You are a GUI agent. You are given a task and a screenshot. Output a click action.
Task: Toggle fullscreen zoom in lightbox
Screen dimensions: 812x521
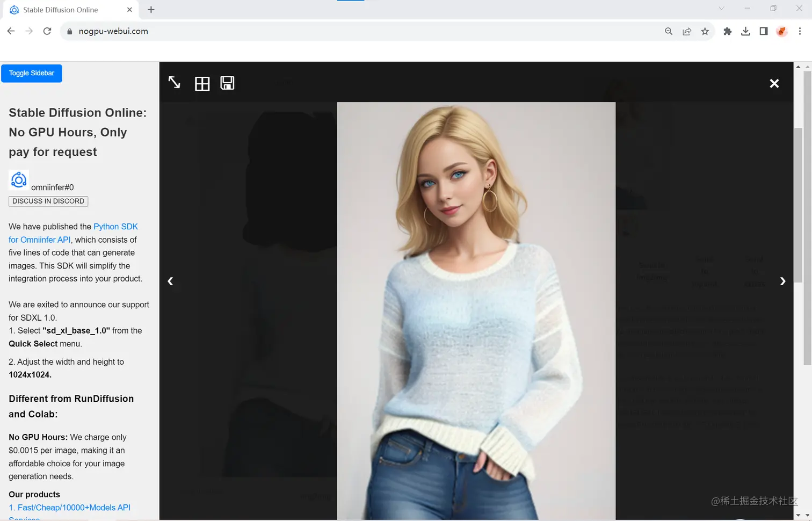tap(174, 83)
